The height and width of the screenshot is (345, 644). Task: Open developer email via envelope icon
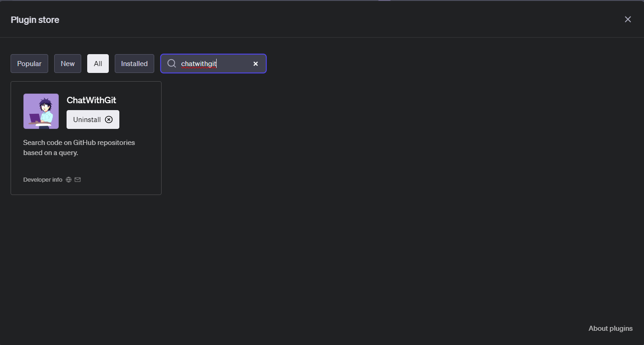[78, 179]
